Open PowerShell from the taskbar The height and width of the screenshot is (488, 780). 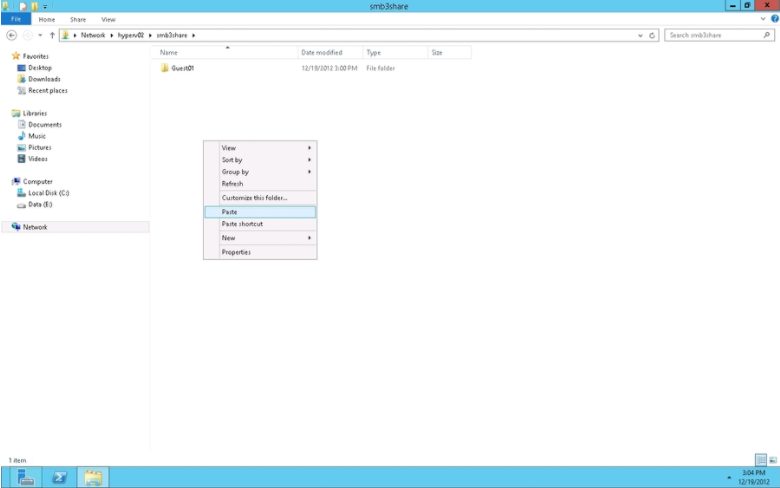click(59, 478)
